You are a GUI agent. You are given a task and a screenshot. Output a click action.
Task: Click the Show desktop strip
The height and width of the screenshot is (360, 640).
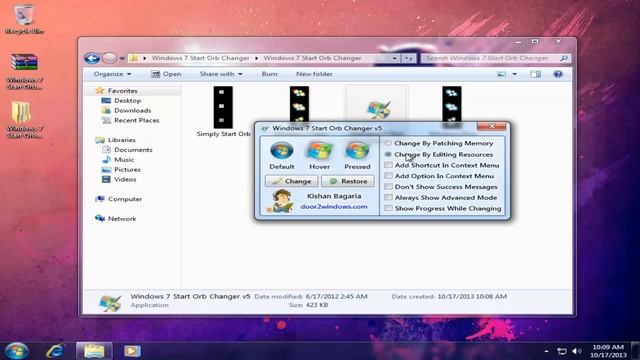[x=636, y=351]
